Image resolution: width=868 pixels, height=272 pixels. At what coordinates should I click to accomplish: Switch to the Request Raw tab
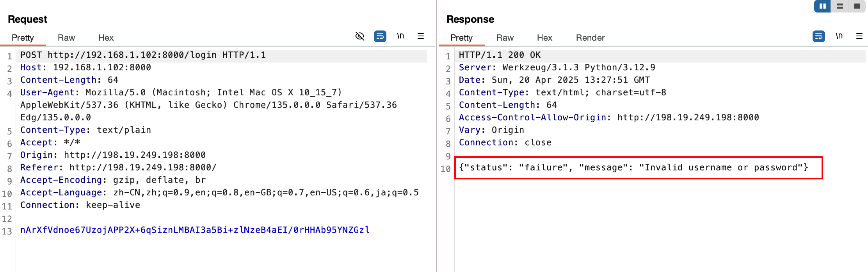[x=66, y=38]
